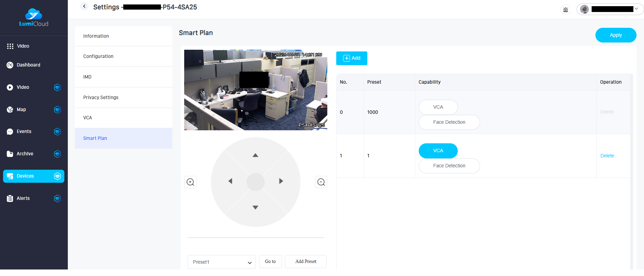The height and width of the screenshot is (276, 644).
Task: Toggle Face Detection for preset 1000
Action: (449, 122)
